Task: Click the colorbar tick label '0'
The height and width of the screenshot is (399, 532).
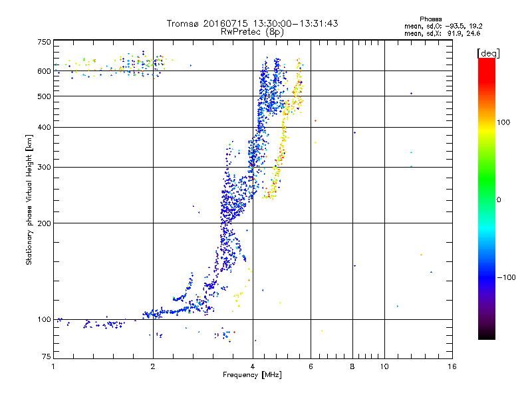Action: click(499, 200)
